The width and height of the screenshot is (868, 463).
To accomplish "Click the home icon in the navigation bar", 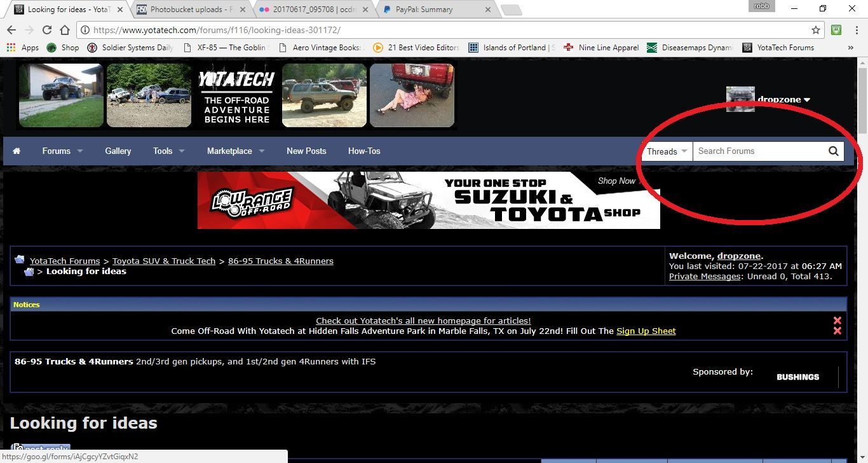I will click(17, 151).
